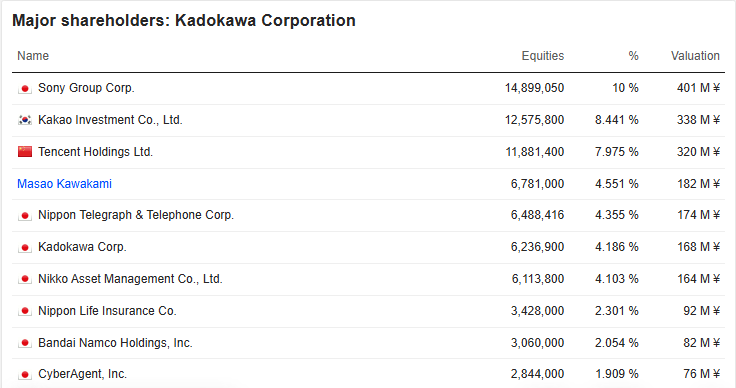Select the Sony Group Corp. name
736x388 pixels.
(86, 88)
